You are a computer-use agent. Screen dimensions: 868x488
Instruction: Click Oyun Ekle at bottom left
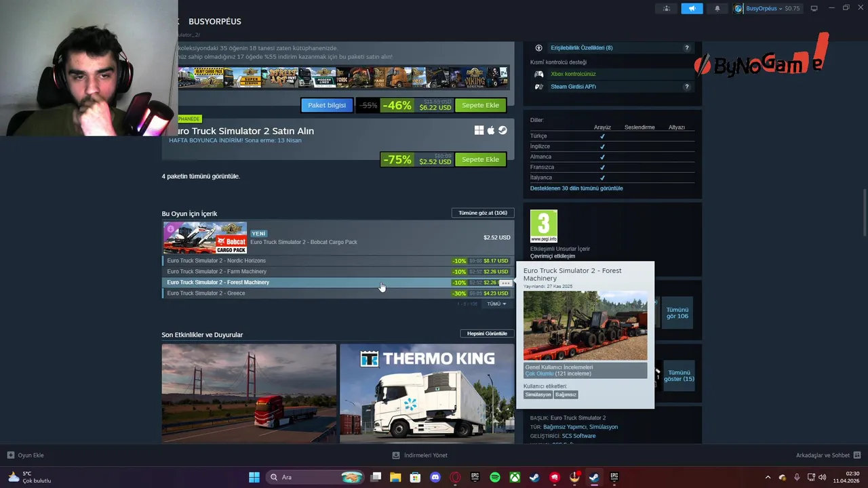pos(26,455)
